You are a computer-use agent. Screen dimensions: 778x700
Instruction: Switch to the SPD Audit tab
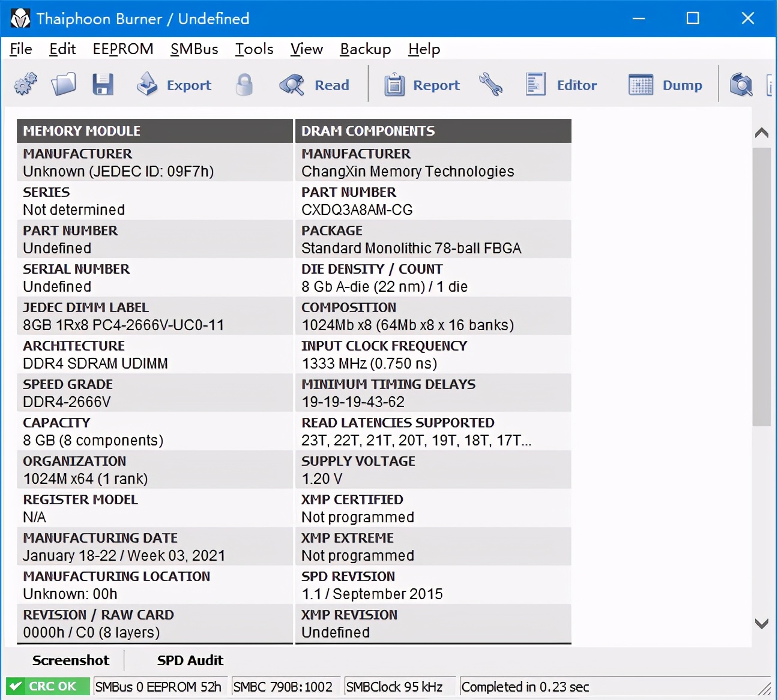click(x=190, y=660)
